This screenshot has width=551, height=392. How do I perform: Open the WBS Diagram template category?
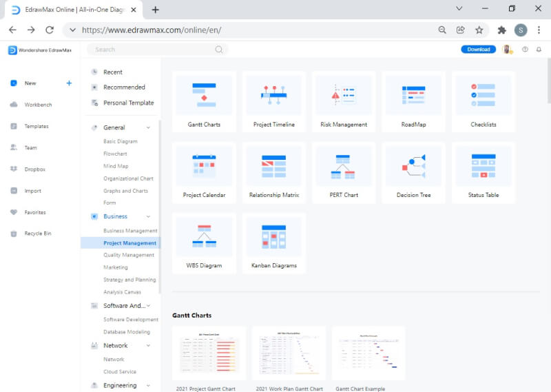pyautogui.click(x=204, y=243)
